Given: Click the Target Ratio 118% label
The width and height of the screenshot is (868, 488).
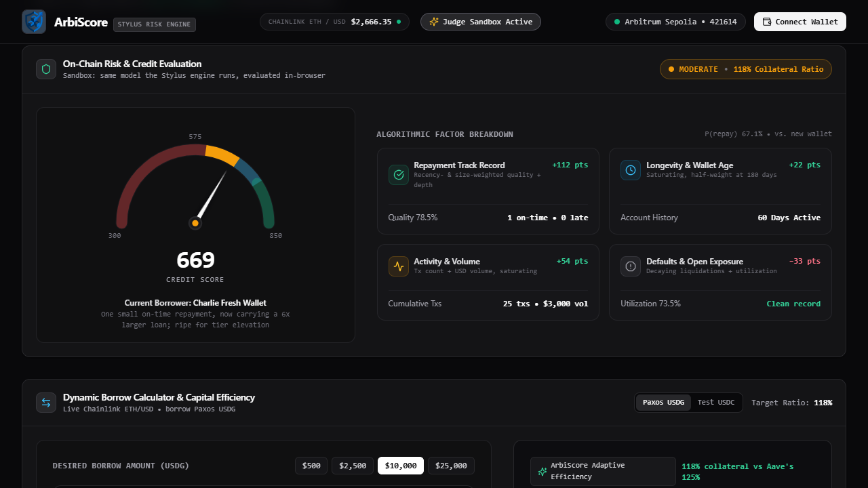Looking at the screenshot, I should (792, 403).
